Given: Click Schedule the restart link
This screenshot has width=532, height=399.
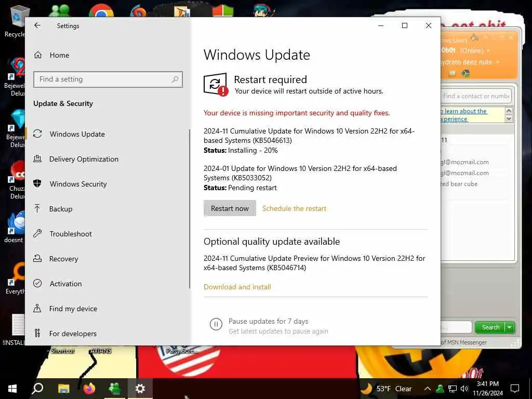Looking at the screenshot, I should tap(294, 208).
